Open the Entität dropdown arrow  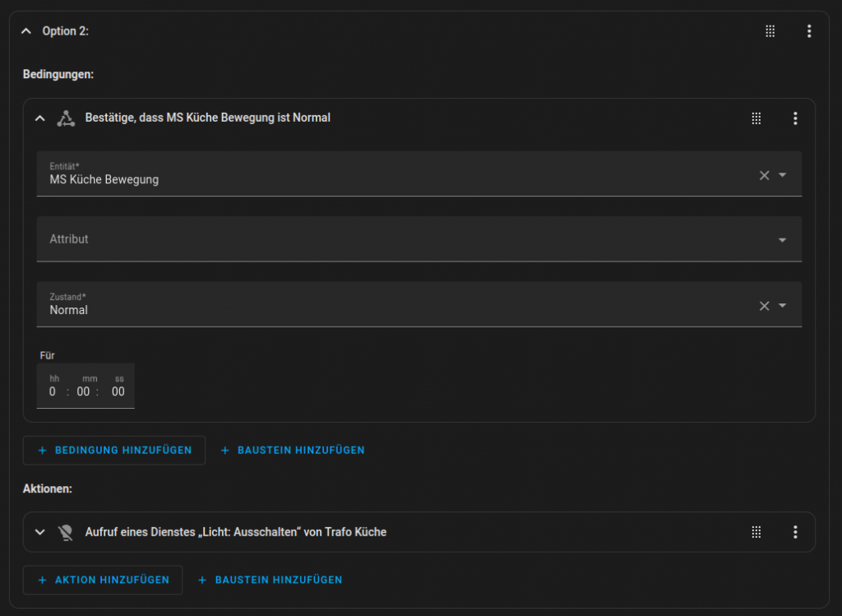783,175
